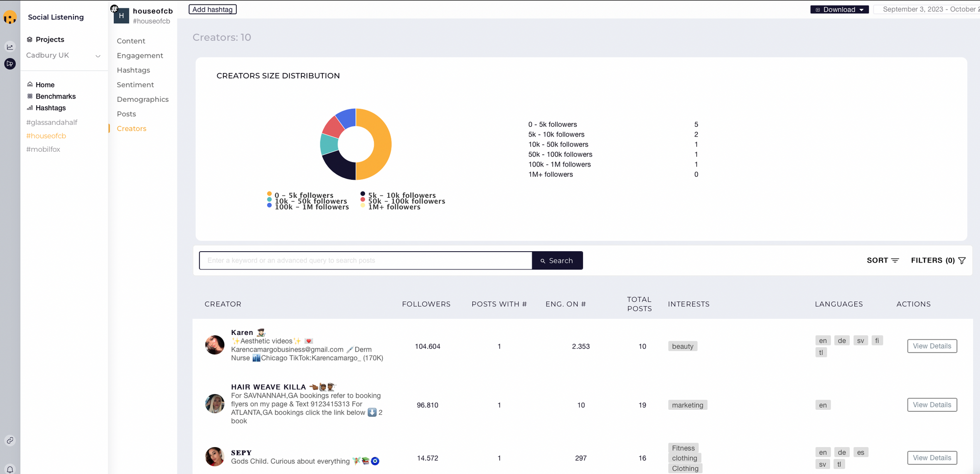
Task: Open the date range picker
Action: point(927,9)
